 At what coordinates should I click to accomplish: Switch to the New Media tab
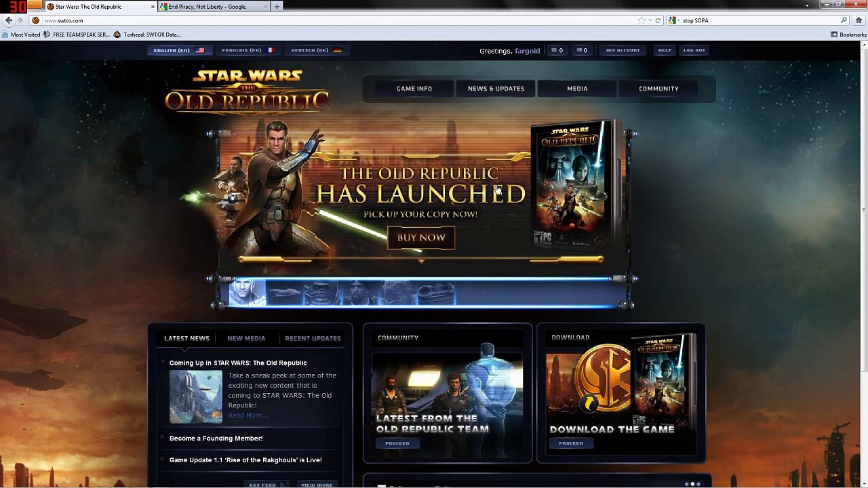(246, 338)
